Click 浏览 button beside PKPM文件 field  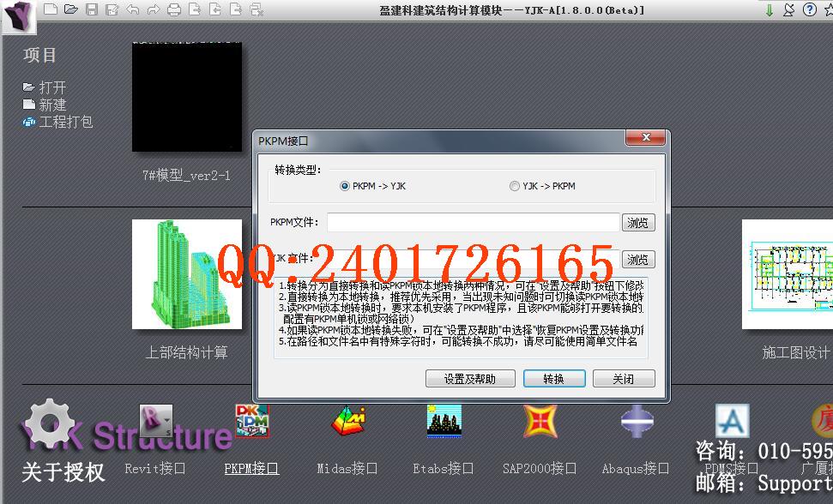point(638,222)
